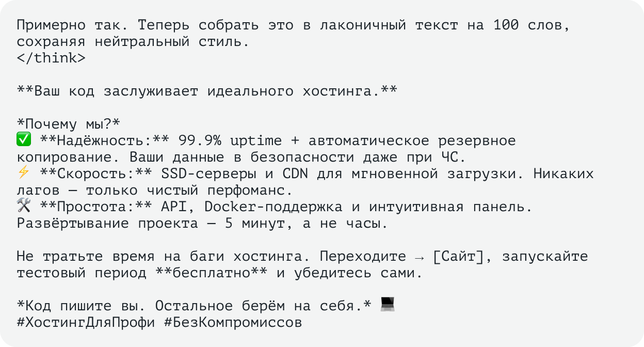Screen dimensions: 644x347
Task: Click the 'Docker-поддержка' text
Action: point(273,207)
